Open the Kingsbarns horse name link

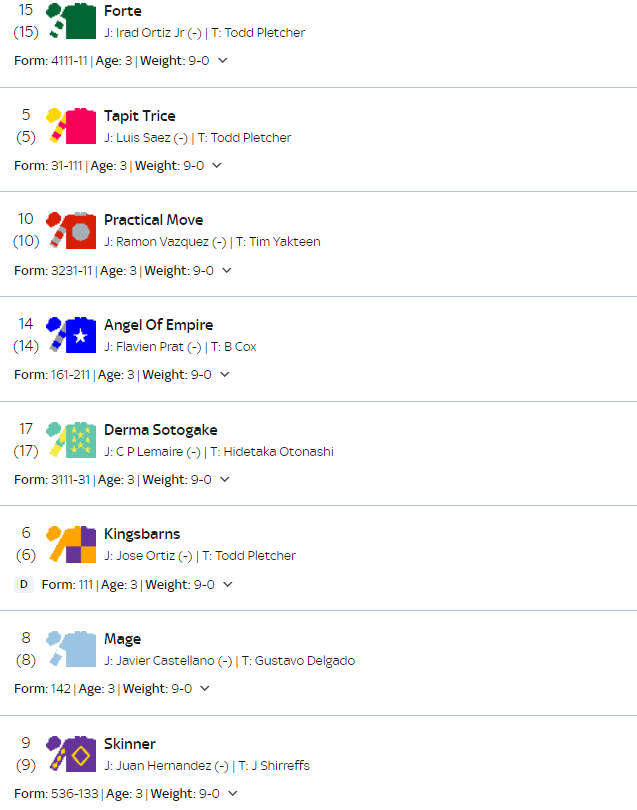point(142,534)
